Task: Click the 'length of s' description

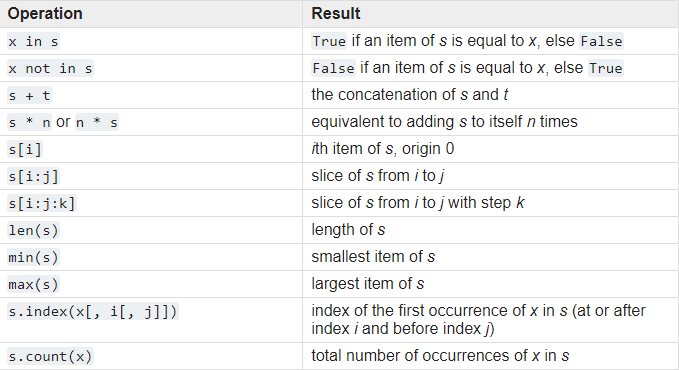Action: [x=348, y=230]
